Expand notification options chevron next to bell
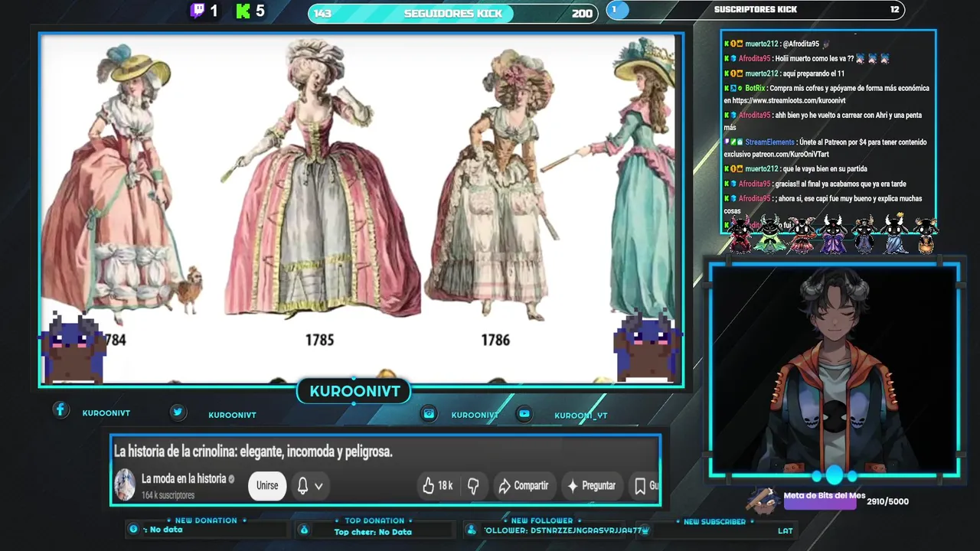This screenshot has height=551, width=980. pos(318,486)
